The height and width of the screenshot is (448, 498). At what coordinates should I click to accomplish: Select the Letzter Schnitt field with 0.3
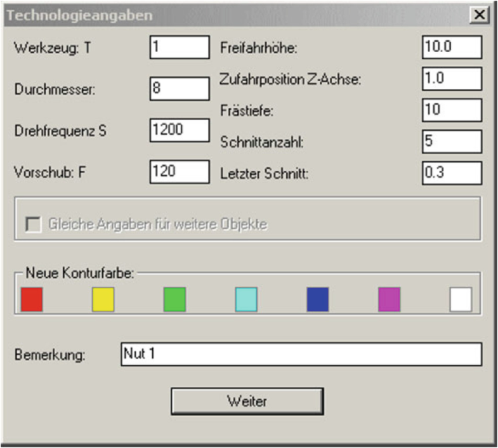tap(452, 173)
